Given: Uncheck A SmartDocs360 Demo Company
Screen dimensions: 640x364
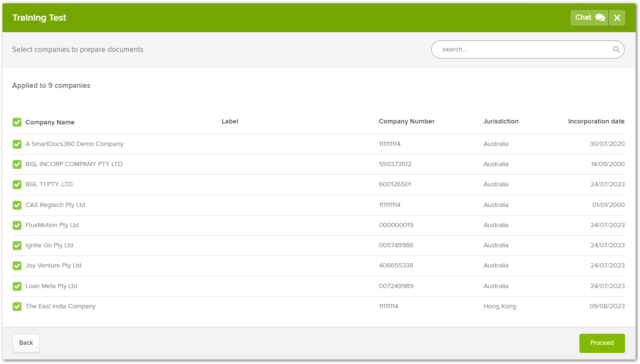Looking at the screenshot, I should tap(17, 144).
